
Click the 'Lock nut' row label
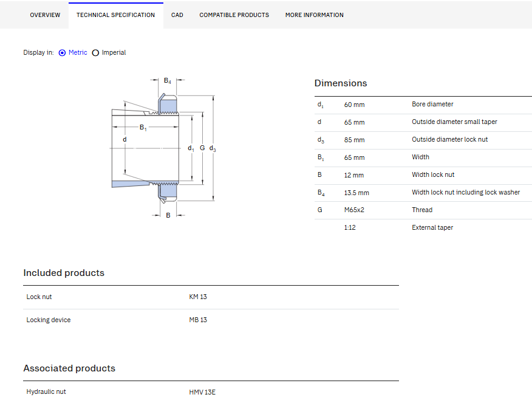click(39, 297)
